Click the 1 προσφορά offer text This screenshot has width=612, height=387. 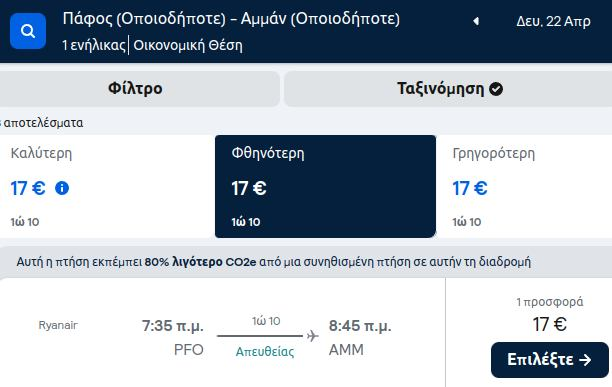click(550, 302)
